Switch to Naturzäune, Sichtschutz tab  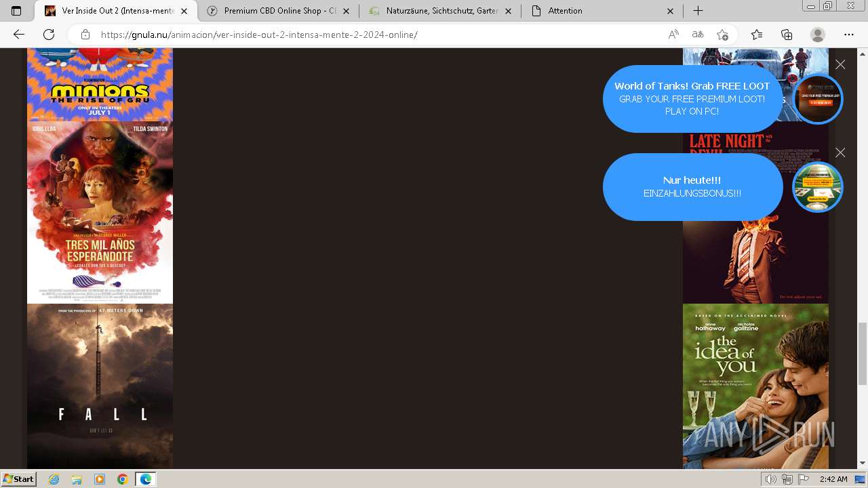(x=441, y=11)
